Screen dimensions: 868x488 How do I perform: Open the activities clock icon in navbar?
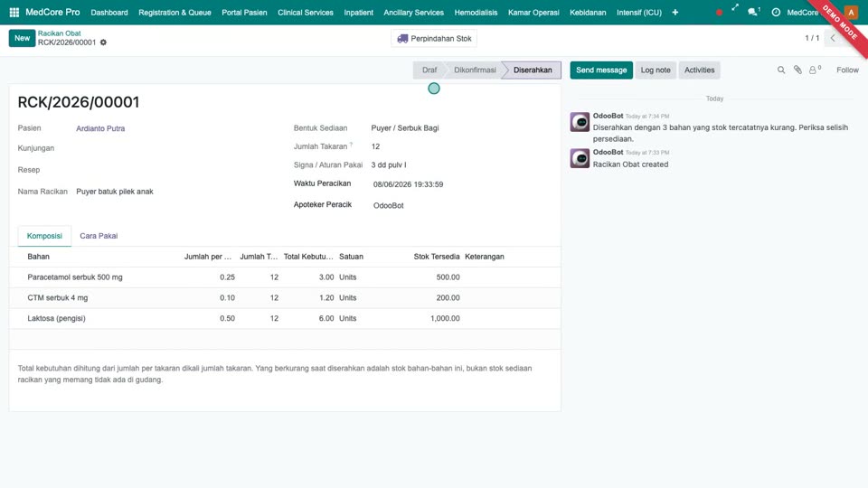[x=776, y=12]
